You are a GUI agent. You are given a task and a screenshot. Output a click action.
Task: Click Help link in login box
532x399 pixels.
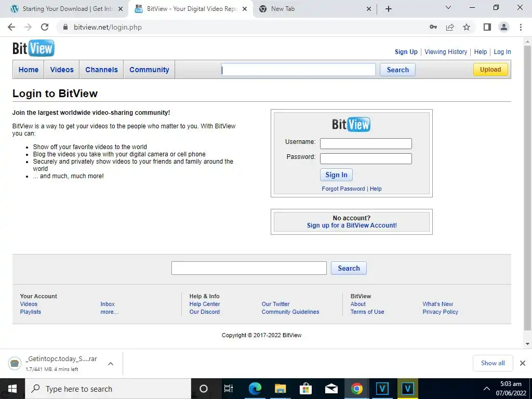(x=376, y=189)
